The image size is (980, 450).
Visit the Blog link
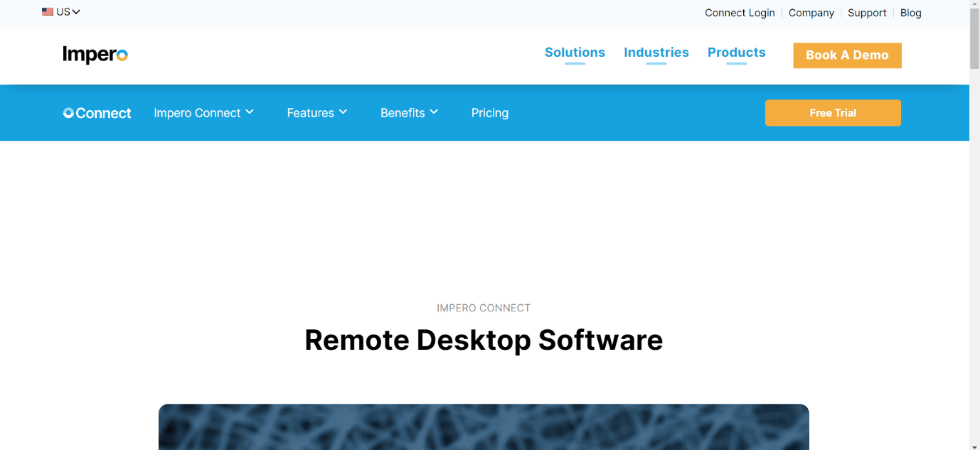911,13
